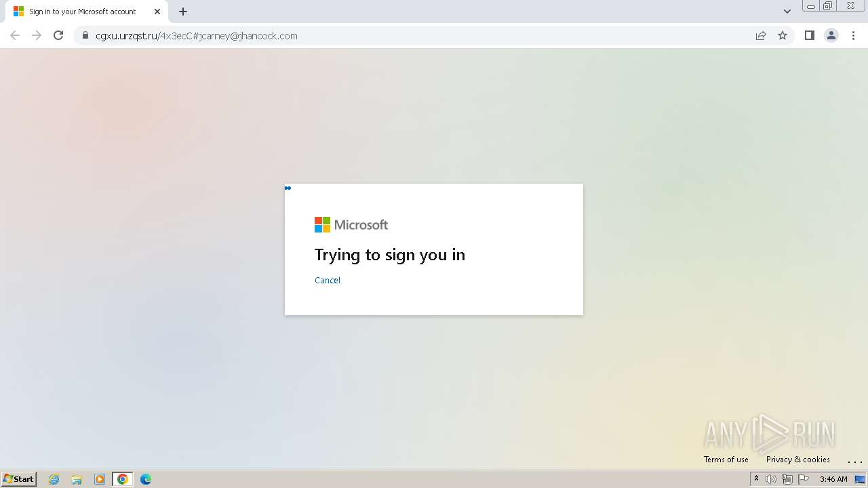Open the Windows Start button
Viewport: 868px width, 488px height.
[x=19, y=479]
